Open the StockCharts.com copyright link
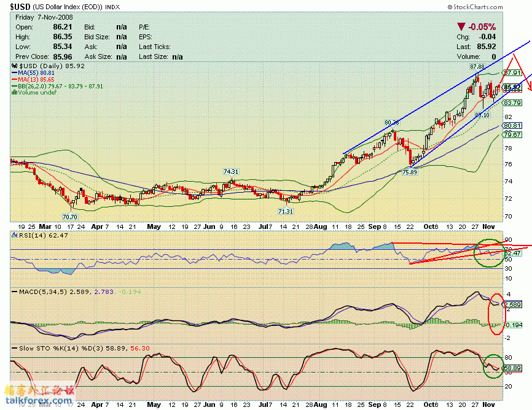The width and height of the screenshot is (532, 410). [475, 7]
